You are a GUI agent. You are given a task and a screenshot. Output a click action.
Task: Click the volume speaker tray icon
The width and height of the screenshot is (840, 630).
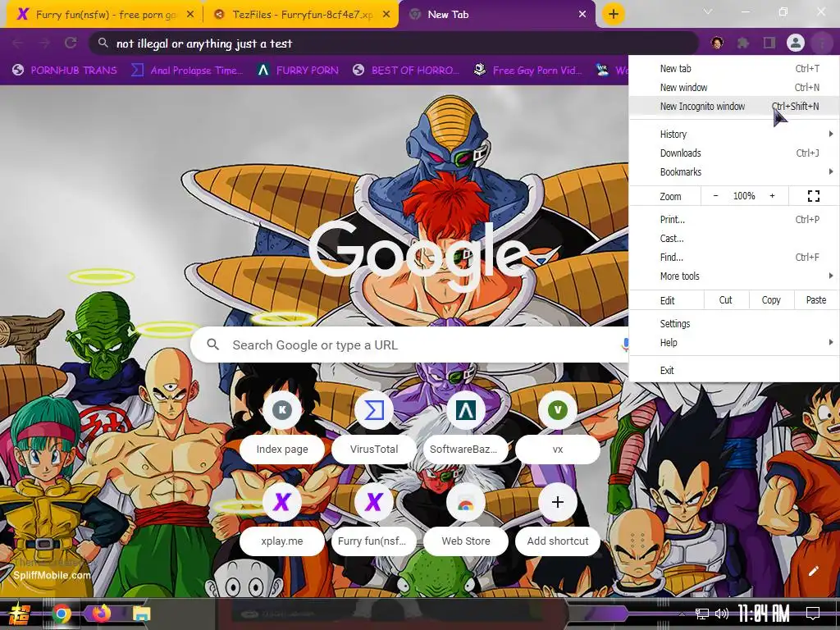coord(722,614)
